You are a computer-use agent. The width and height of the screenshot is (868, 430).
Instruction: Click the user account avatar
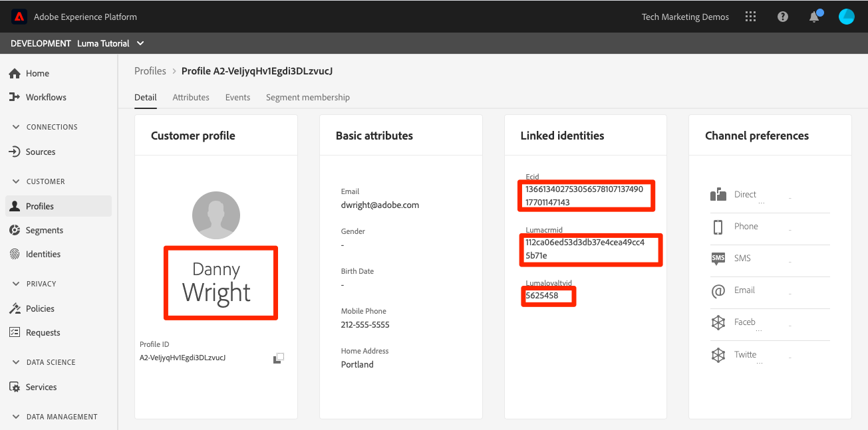(846, 17)
